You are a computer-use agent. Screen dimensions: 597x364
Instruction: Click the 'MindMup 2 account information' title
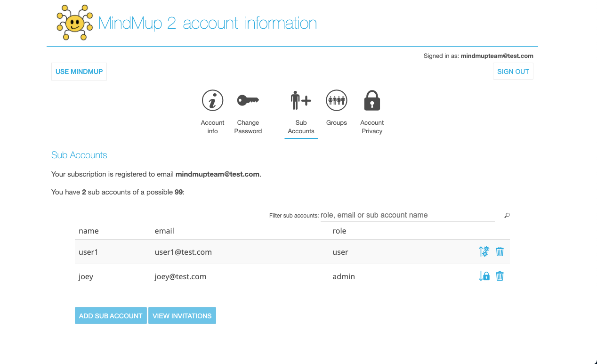coord(208,23)
